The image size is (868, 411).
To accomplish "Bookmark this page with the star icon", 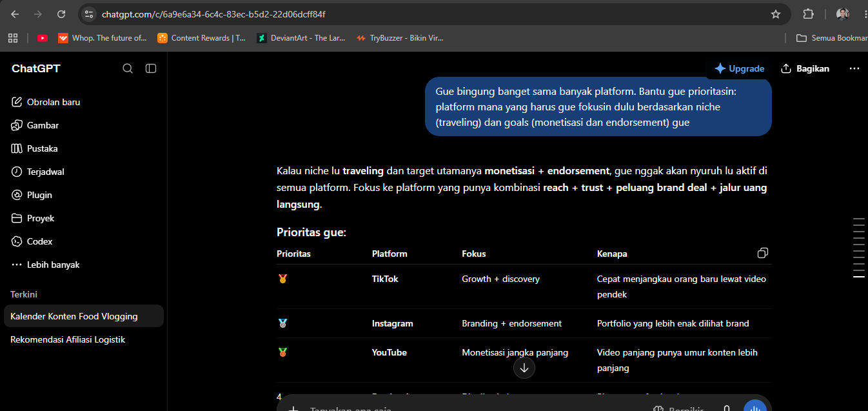I will point(776,14).
